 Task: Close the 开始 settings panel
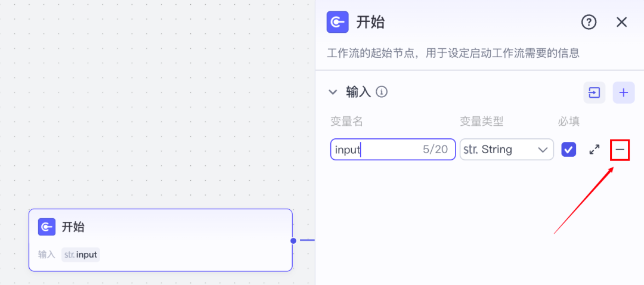coord(621,22)
